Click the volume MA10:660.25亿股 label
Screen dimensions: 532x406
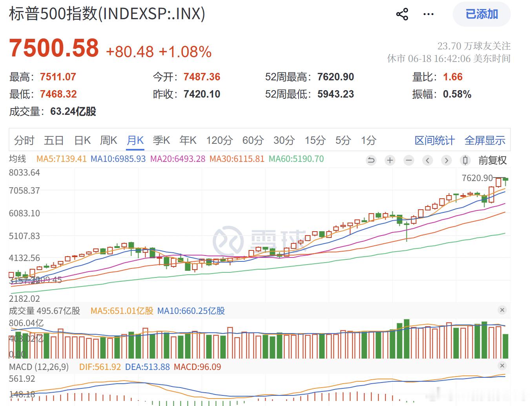pos(191,311)
